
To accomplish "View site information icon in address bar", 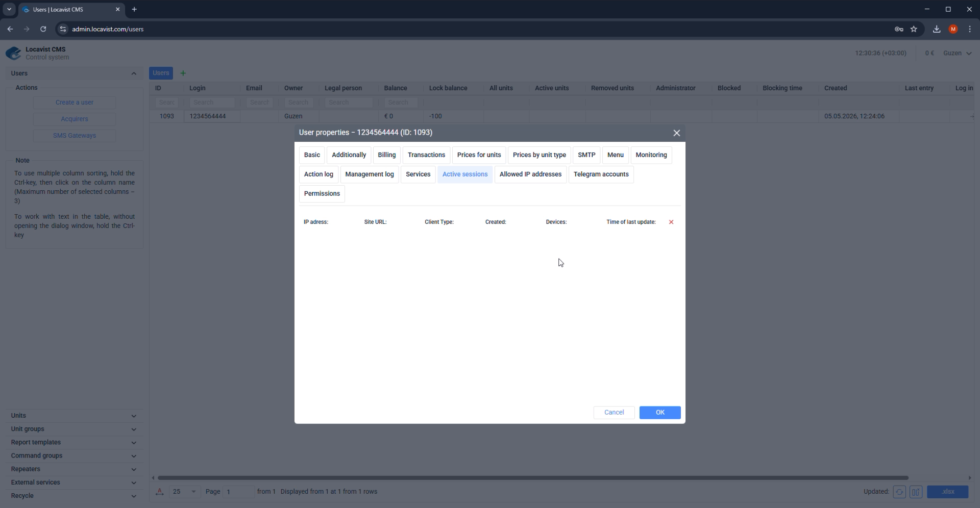I will pyautogui.click(x=63, y=29).
